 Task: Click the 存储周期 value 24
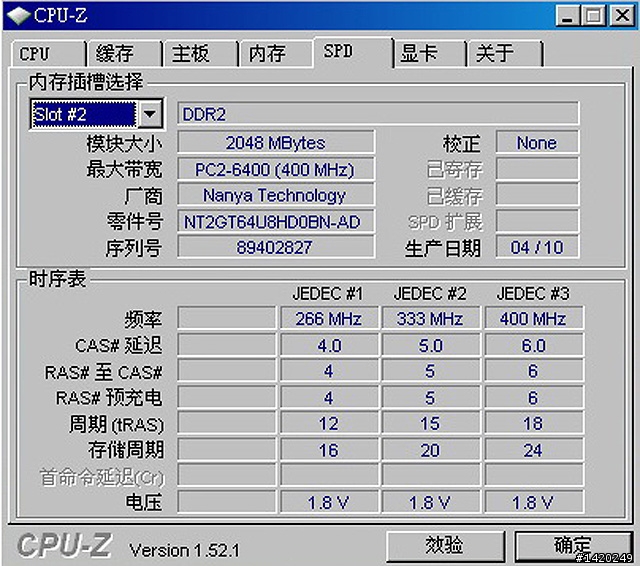click(x=533, y=450)
